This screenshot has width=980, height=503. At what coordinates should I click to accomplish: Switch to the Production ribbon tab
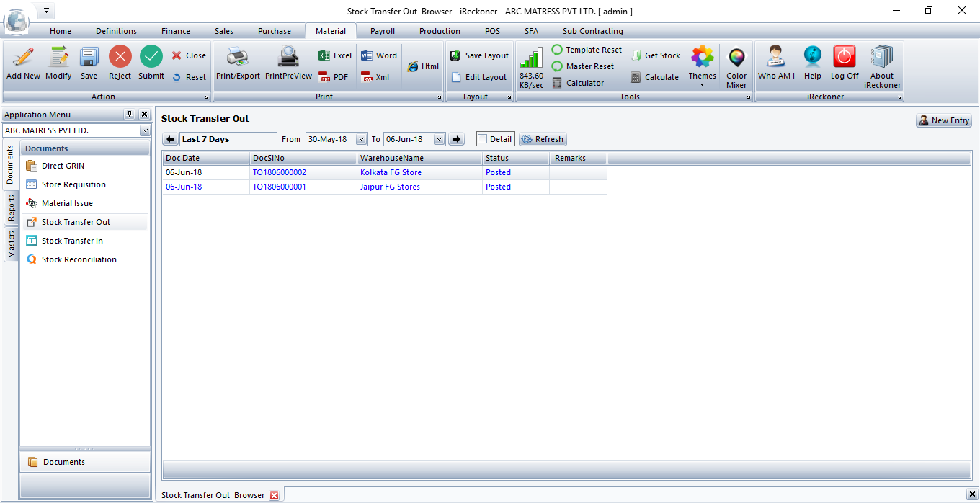point(440,31)
